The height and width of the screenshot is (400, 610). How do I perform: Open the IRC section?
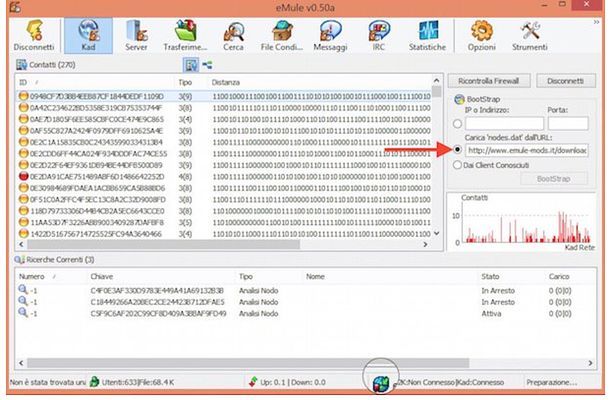pyautogui.click(x=379, y=36)
